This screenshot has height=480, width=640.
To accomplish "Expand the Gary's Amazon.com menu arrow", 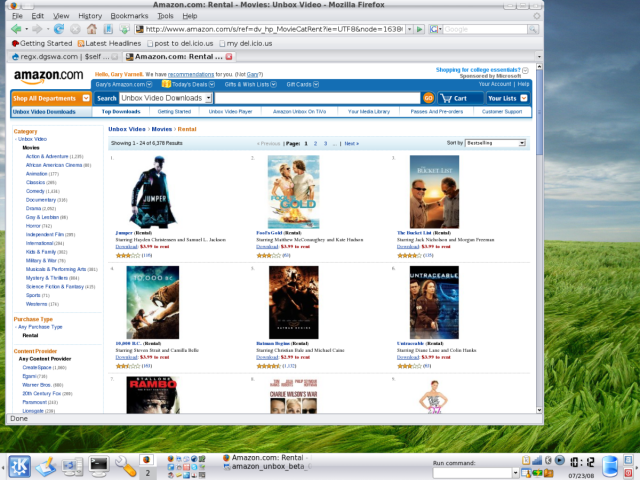I will click(149, 84).
